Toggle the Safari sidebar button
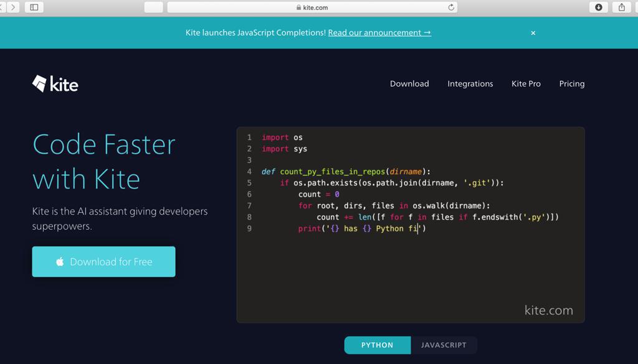638x364 pixels. point(34,7)
